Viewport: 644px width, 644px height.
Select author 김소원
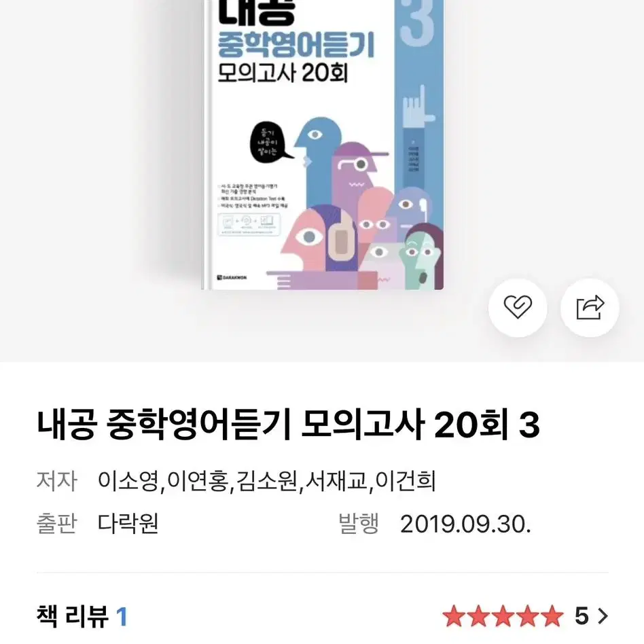pyautogui.click(x=267, y=480)
